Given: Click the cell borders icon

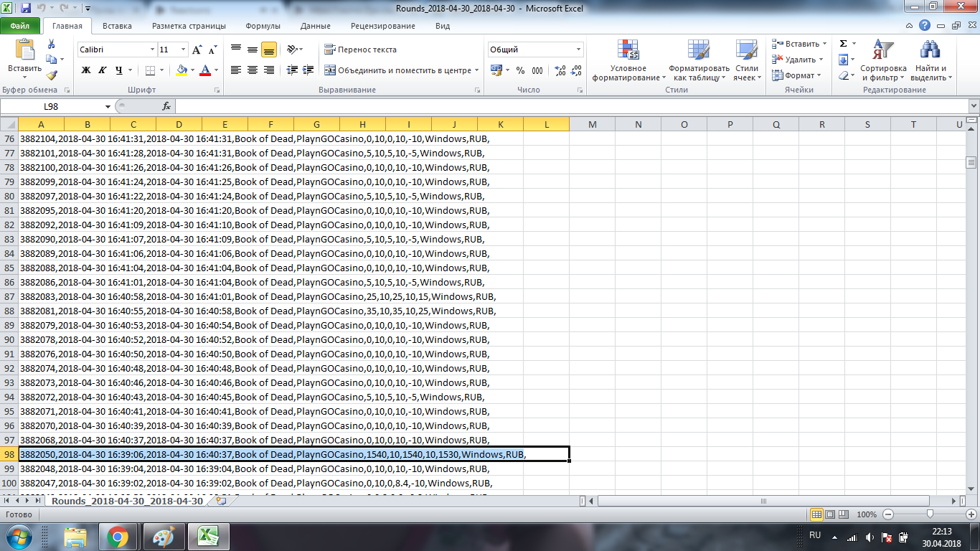Looking at the screenshot, I should [x=150, y=70].
